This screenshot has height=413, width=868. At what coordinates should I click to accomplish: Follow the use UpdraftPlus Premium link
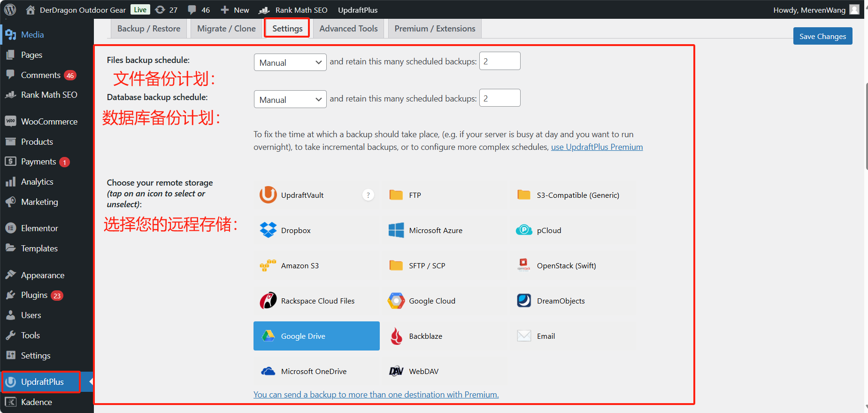[597, 147]
